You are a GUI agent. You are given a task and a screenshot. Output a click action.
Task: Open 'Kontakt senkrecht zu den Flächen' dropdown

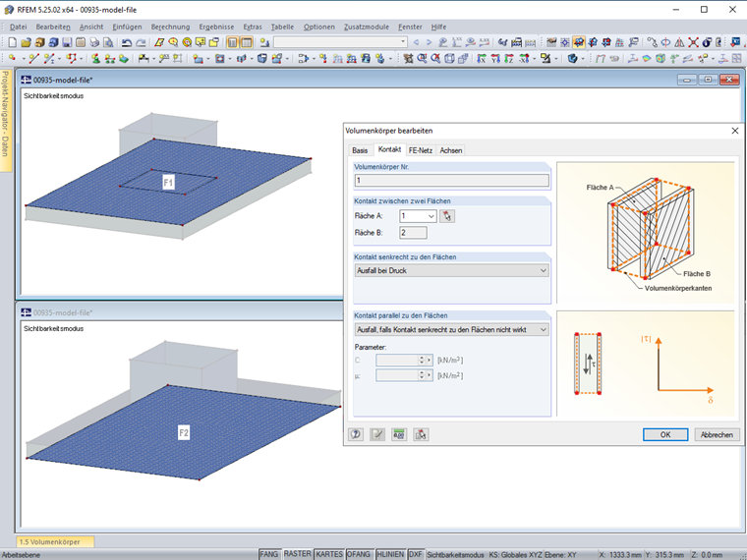click(x=451, y=270)
